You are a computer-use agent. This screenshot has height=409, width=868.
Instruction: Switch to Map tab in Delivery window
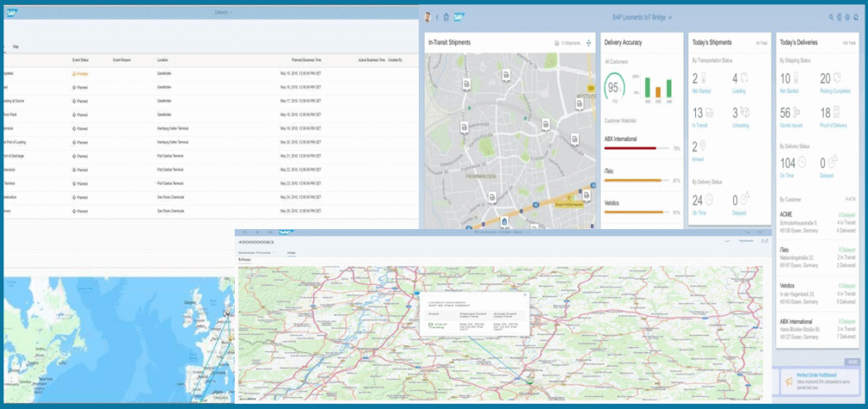pyautogui.click(x=15, y=47)
